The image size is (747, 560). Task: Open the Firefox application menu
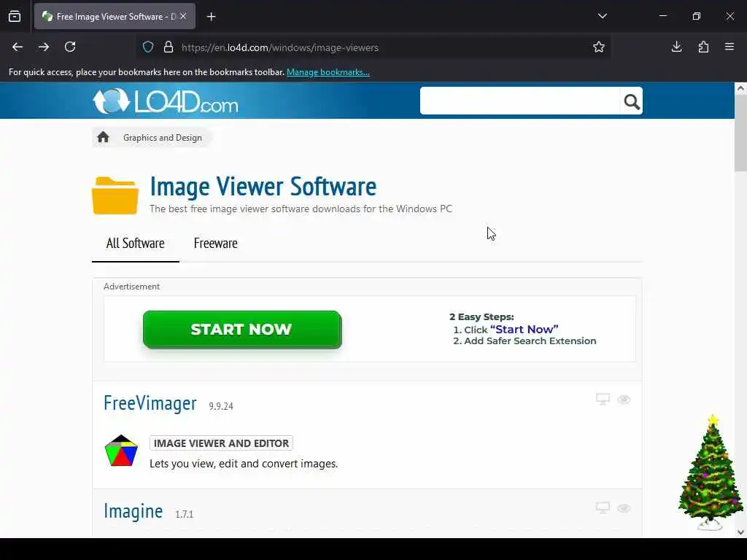pyautogui.click(x=729, y=47)
